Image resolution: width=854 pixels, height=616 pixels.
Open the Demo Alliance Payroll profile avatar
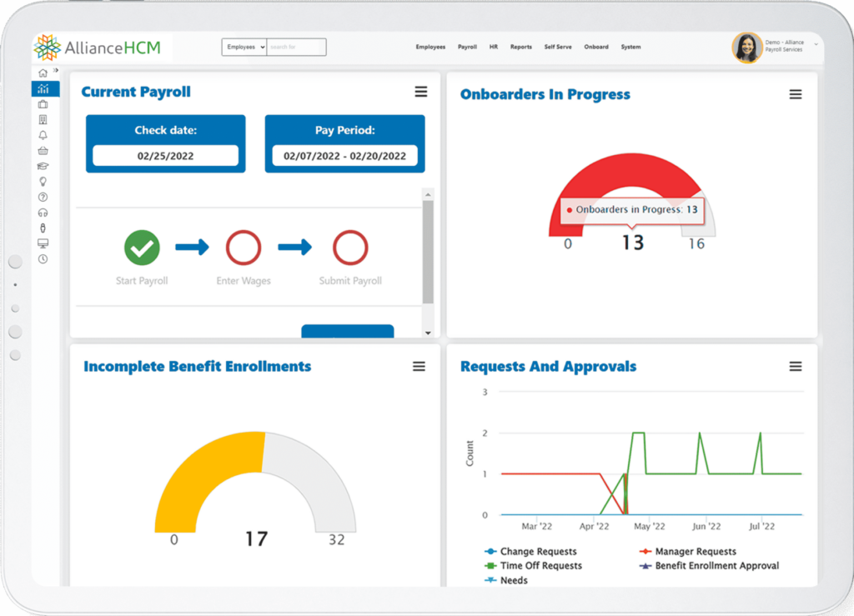(x=747, y=46)
